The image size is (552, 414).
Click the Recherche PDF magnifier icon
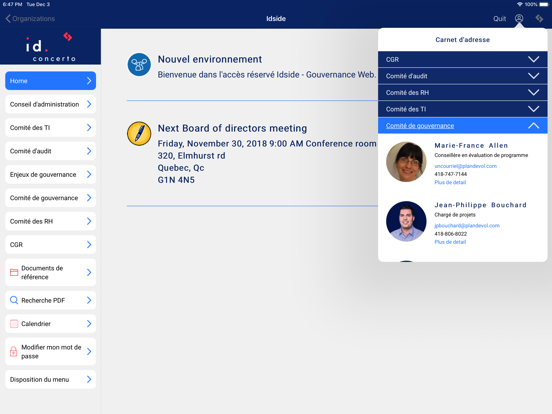(14, 300)
